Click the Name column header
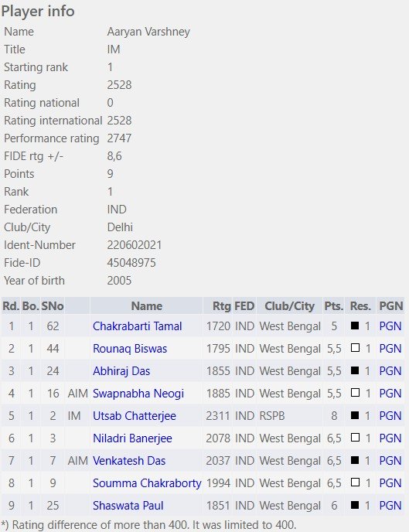 click(x=146, y=305)
